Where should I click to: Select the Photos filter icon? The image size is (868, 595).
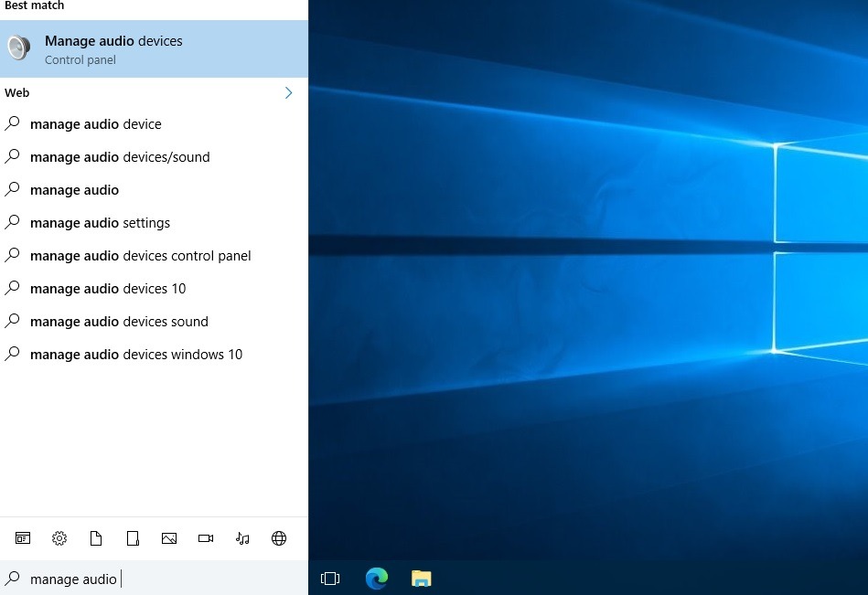point(169,538)
